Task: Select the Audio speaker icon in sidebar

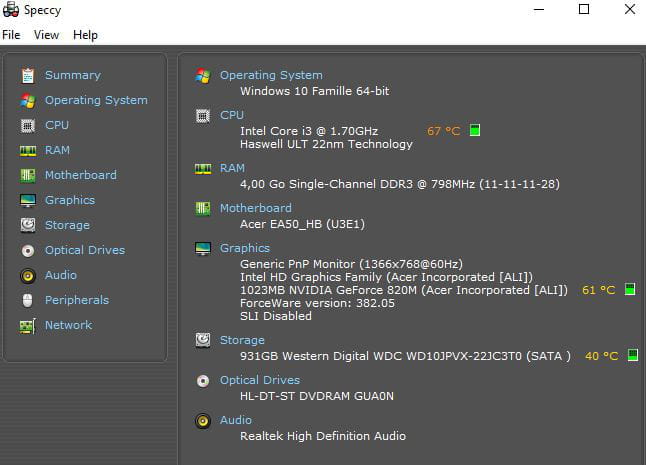Action: point(28,276)
